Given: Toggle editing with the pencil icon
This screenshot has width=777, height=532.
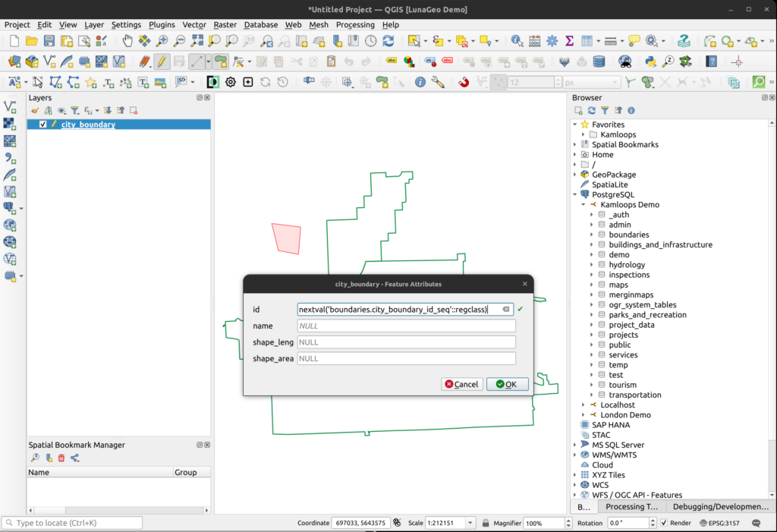Looking at the screenshot, I should tap(162, 61).
